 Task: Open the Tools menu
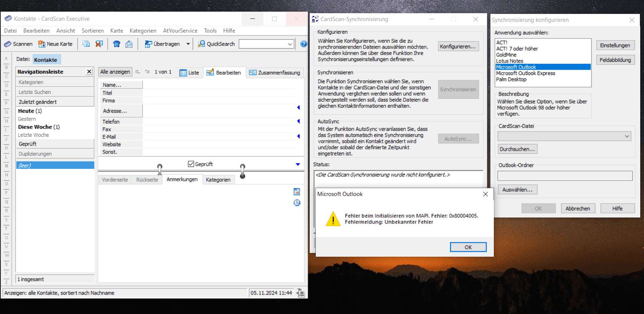[x=210, y=31]
